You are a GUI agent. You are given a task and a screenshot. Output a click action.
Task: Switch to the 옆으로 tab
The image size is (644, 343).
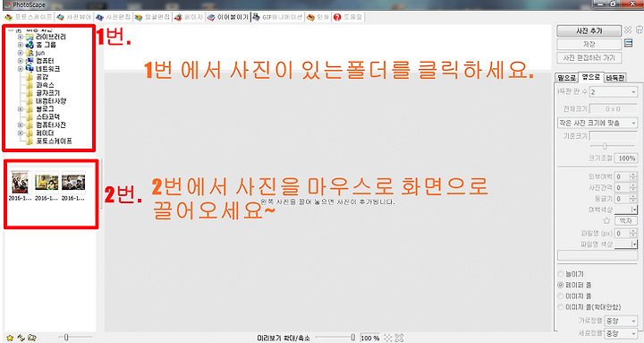tap(591, 77)
